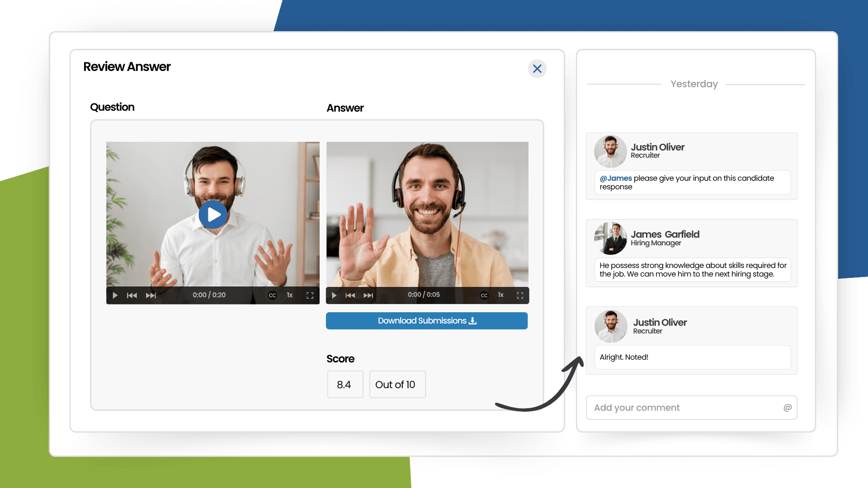
Task: Enter fullscreen on answer video
Action: 520,296
